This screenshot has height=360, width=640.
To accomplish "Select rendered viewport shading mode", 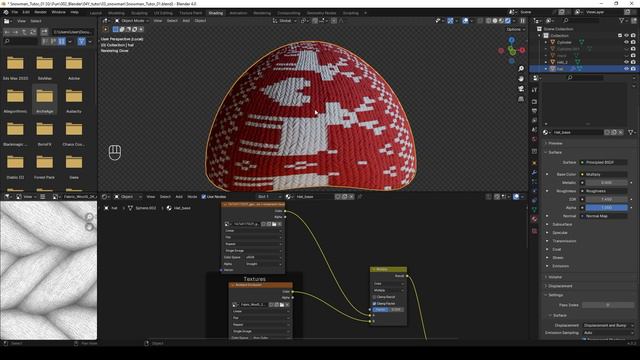I will (508, 20).
